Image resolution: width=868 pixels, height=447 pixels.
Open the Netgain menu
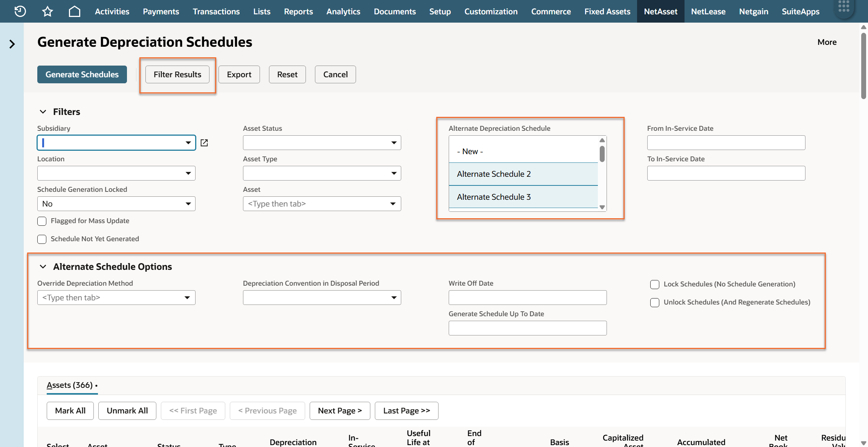[x=753, y=11]
